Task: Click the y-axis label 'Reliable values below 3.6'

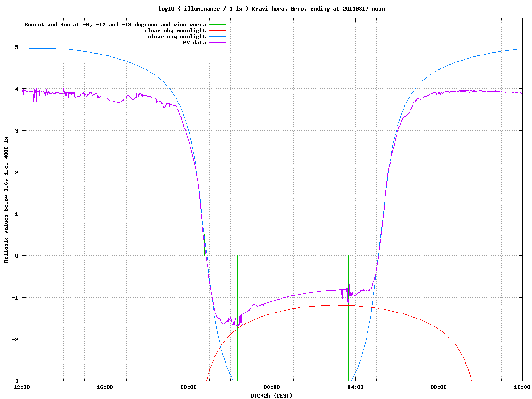Action: coord(6,200)
